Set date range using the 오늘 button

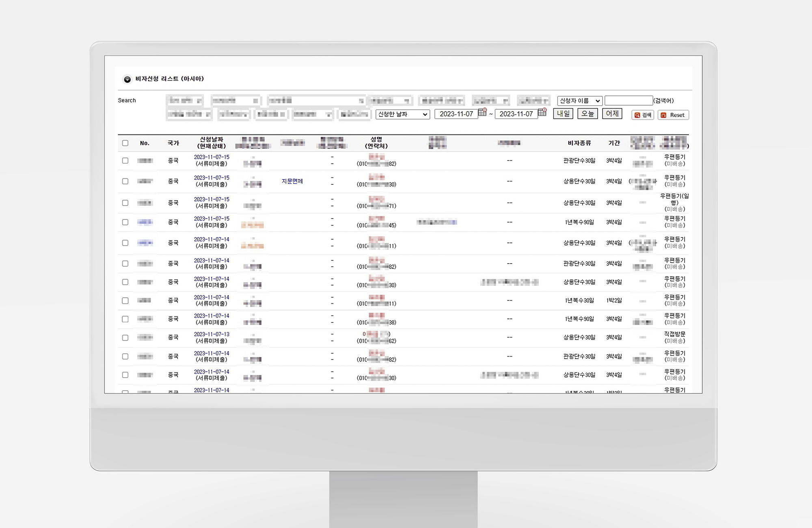pyautogui.click(x=587, y=114)
